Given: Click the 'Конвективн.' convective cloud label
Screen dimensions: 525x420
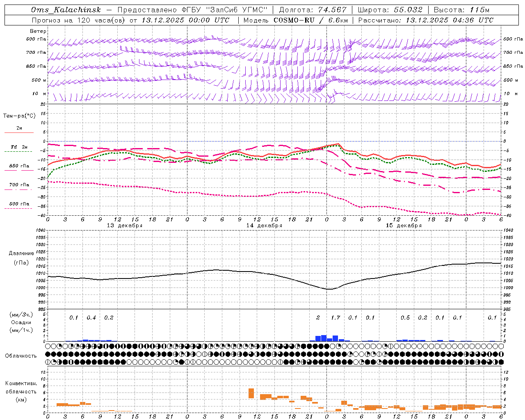Looking at the screenshot, I should tap(21, 383).
